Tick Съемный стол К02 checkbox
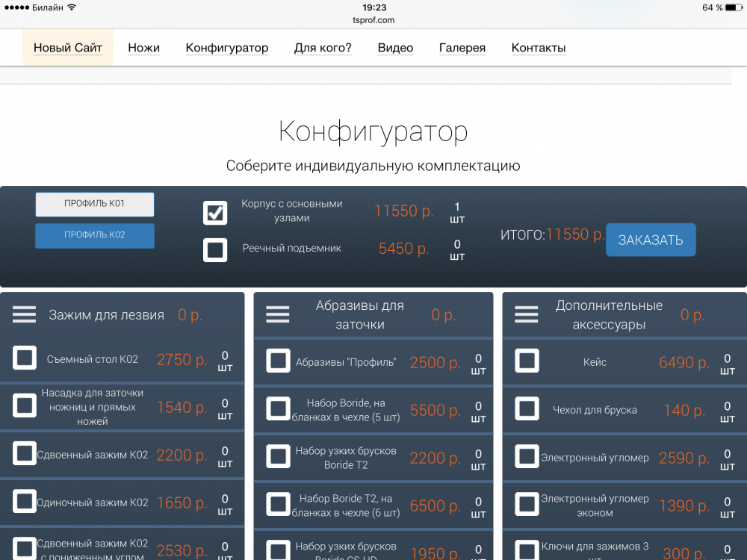 (x=25, y=358)
